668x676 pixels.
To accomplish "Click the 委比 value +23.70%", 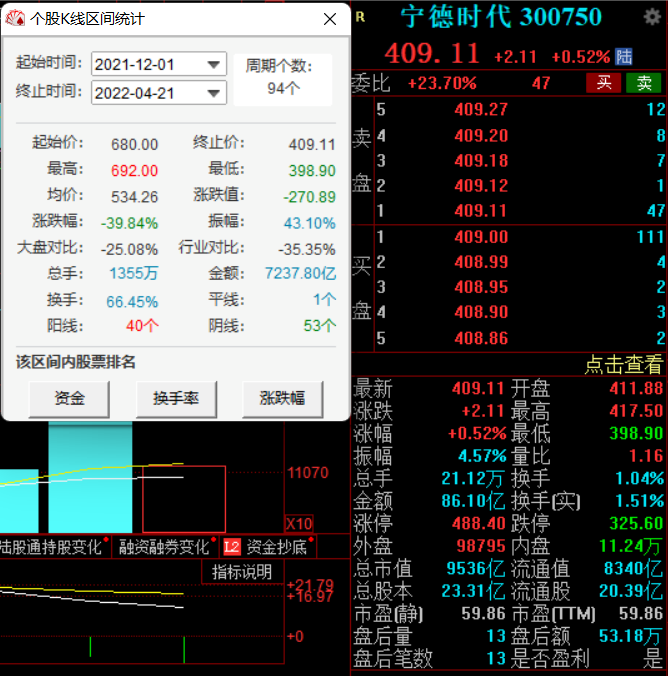I will tap(442, 83).
